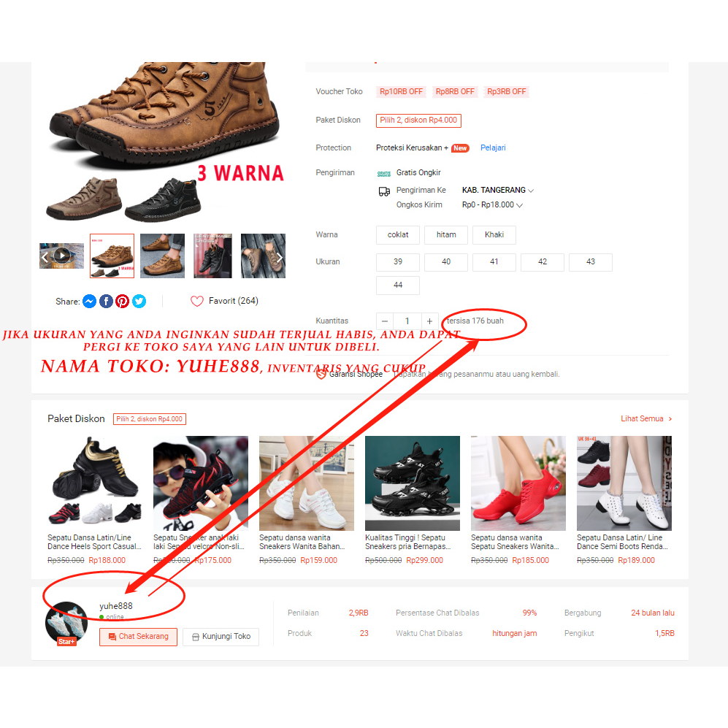Show next product thumbnails arrow
This screenshot has width=728, height=728.
[280, 257]
